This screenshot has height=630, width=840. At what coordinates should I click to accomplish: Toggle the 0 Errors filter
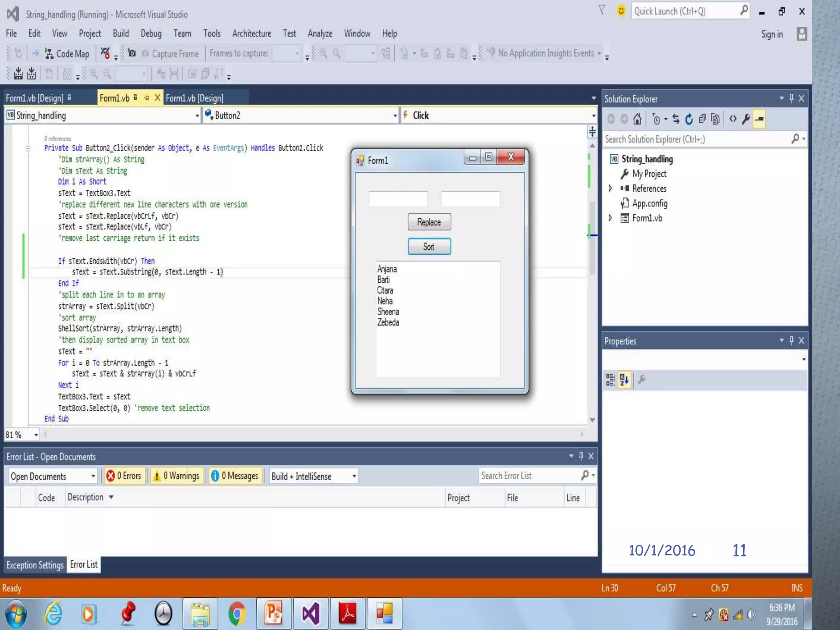click(x=124, y=476)
